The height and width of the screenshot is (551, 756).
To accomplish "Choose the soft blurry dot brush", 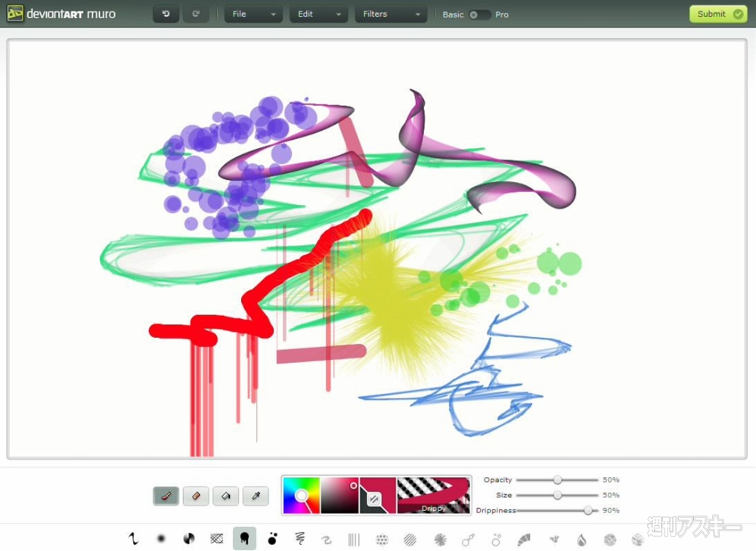I will coord(161,538).
